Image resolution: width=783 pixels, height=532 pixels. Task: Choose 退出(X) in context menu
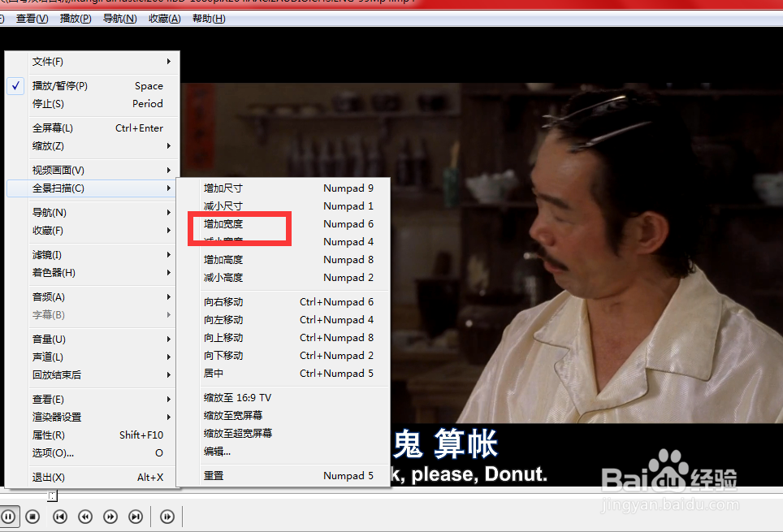[93, 478]
